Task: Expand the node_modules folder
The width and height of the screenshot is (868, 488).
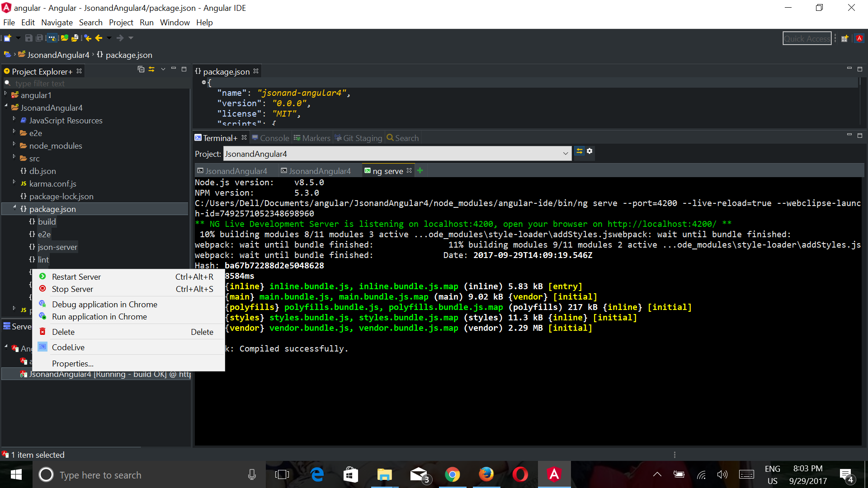Action: tap(14, 145)
